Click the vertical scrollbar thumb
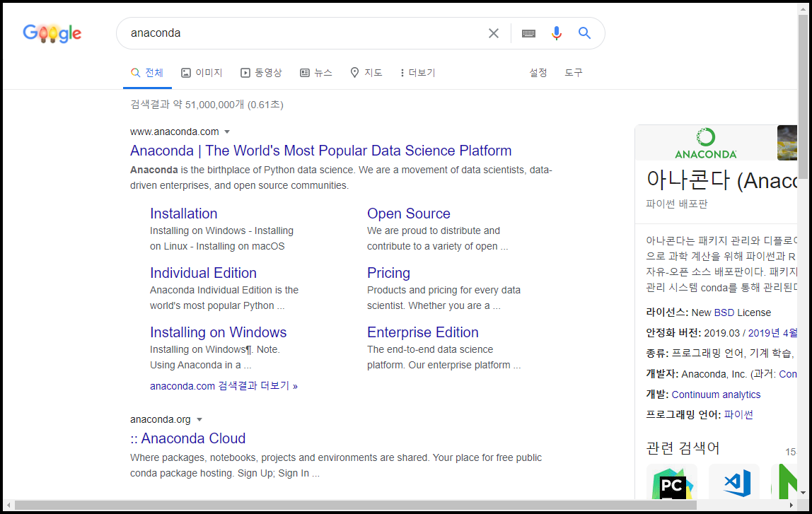The width and height of the screenshot is (812, 514). [804, 95]
